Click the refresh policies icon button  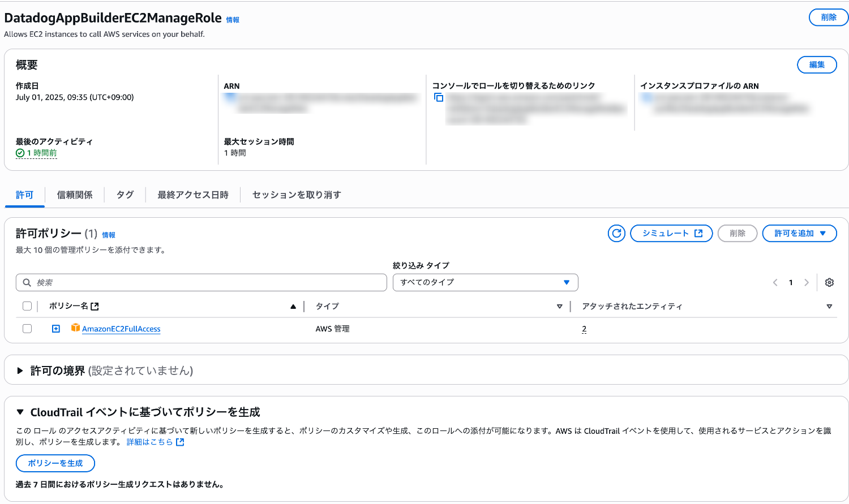(616, 233)
